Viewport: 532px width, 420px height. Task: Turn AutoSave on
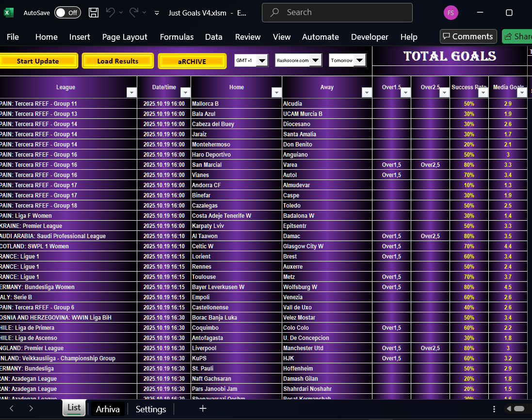(67, 13)
